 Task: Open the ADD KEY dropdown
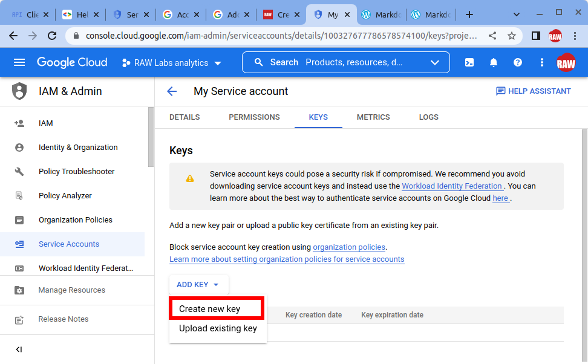[x=198, y=285]
